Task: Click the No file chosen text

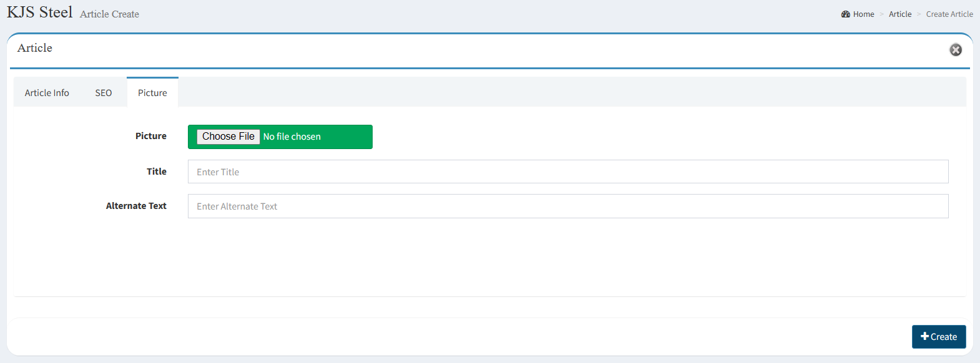Action: [292, 137]
